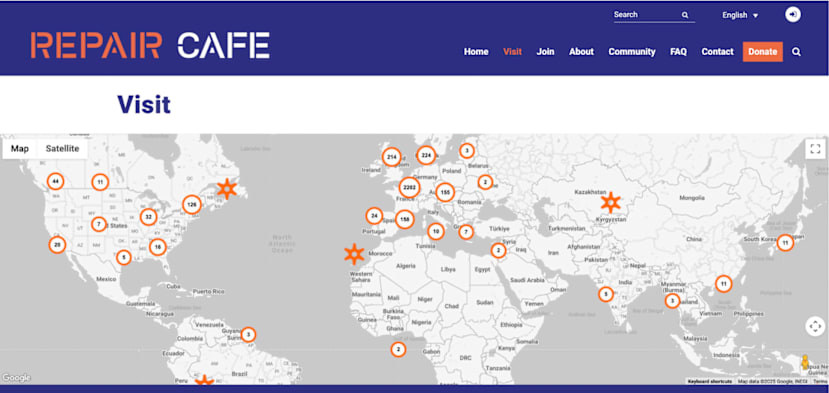This screenshot has width=829, height=393.
Task: Open the 3 cluster near Belarus
Action: (466, 151)
